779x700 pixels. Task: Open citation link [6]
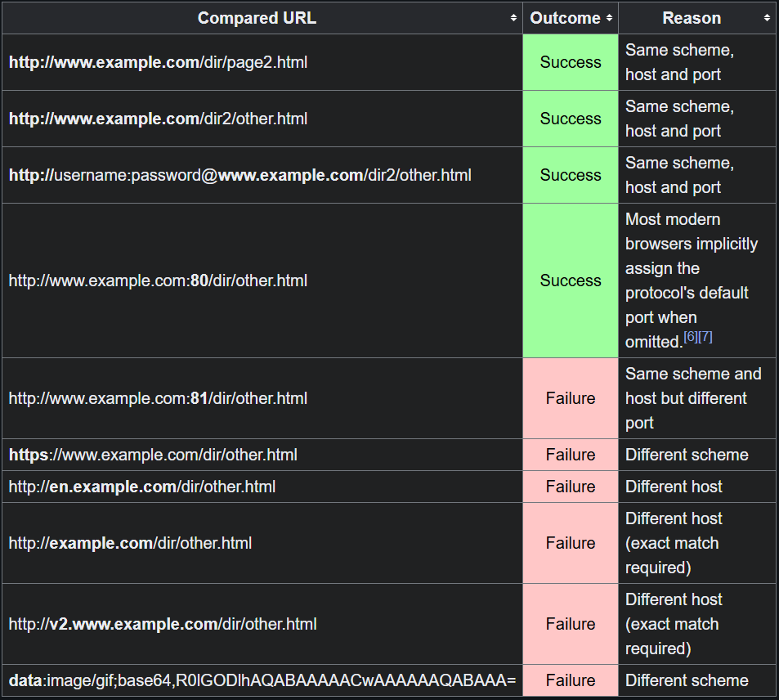(x=690, y=337)
